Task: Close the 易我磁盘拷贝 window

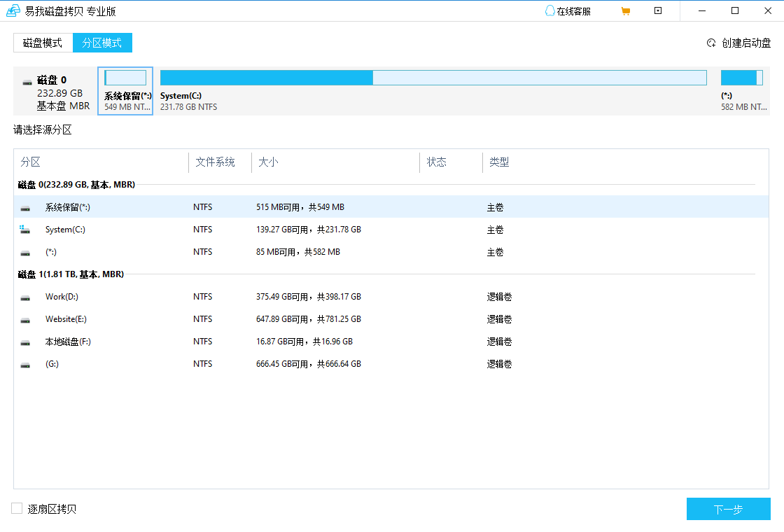Action: pos(768,11)
